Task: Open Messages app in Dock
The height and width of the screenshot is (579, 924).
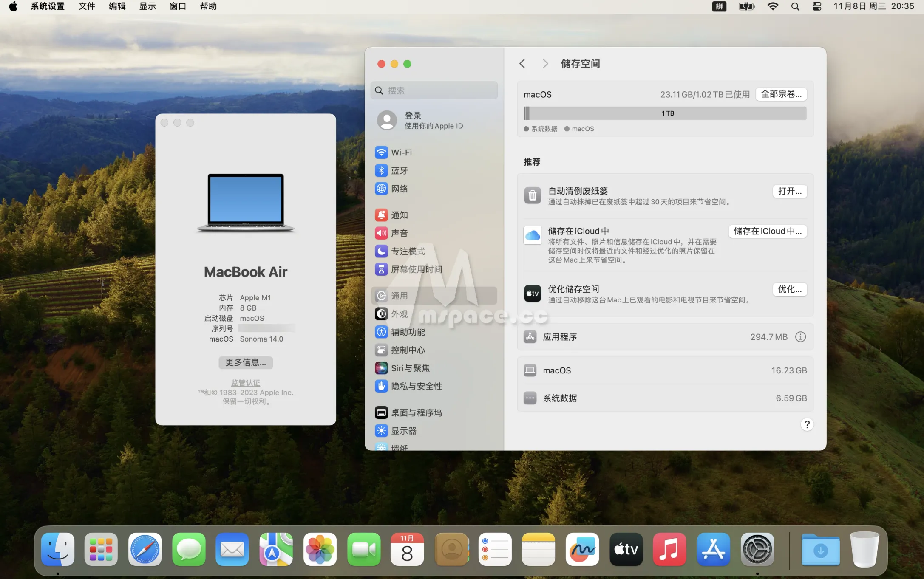Action: tap(189, 549)
